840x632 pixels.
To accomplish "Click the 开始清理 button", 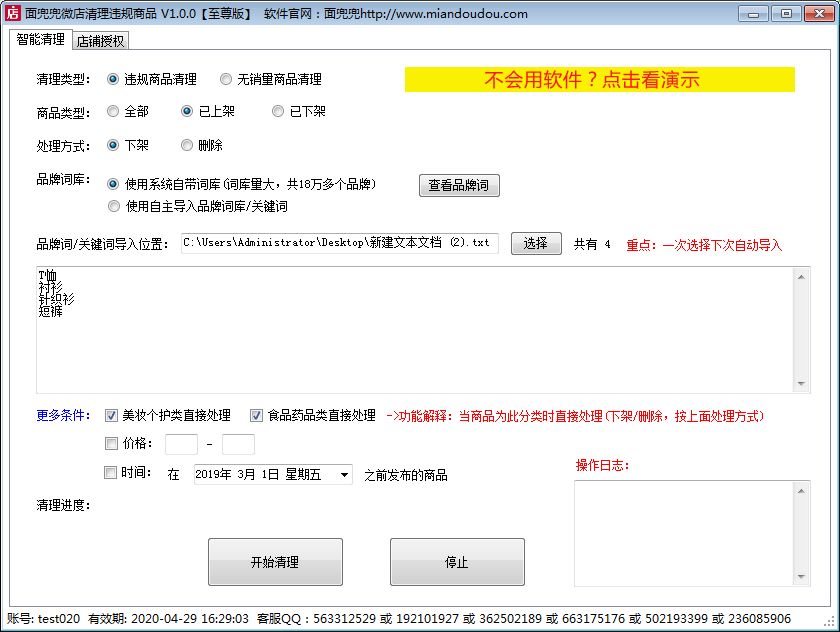I will [x=274, y=561].
